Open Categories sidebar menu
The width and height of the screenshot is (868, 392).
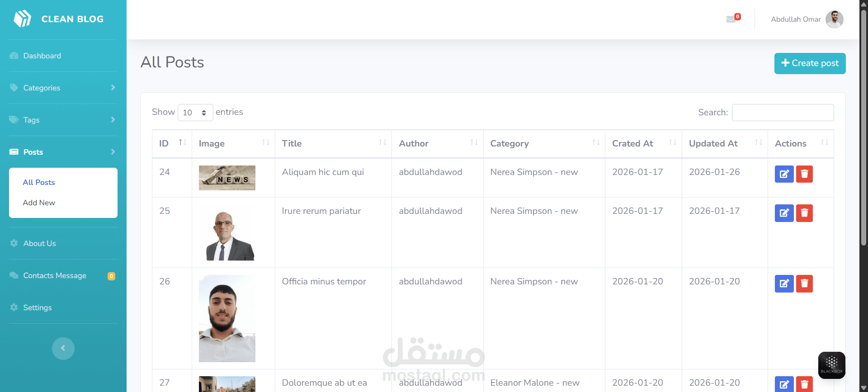point(63,88)
